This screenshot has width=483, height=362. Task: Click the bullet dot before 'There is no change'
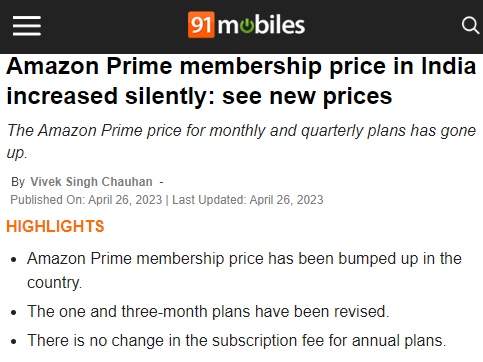14,341
